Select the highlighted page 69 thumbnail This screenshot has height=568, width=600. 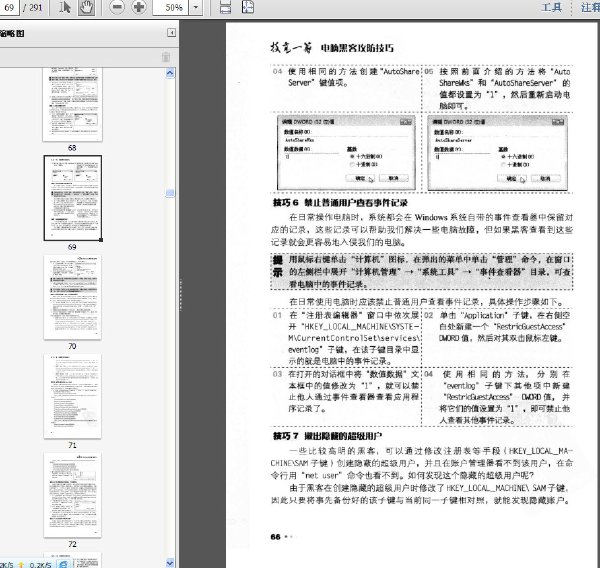click(73, 198)
